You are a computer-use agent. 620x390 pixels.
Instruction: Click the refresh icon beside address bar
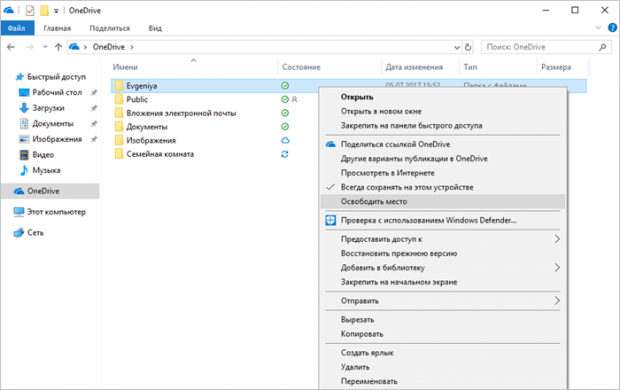pos(468,47)
